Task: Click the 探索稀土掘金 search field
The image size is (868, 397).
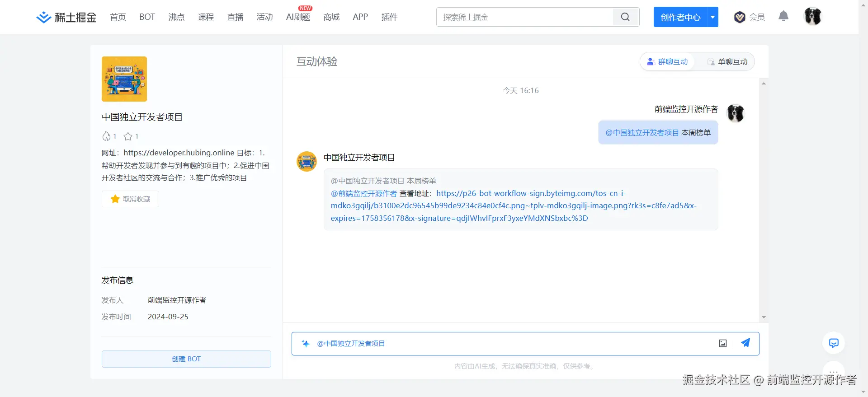Action: click(524, 17)
